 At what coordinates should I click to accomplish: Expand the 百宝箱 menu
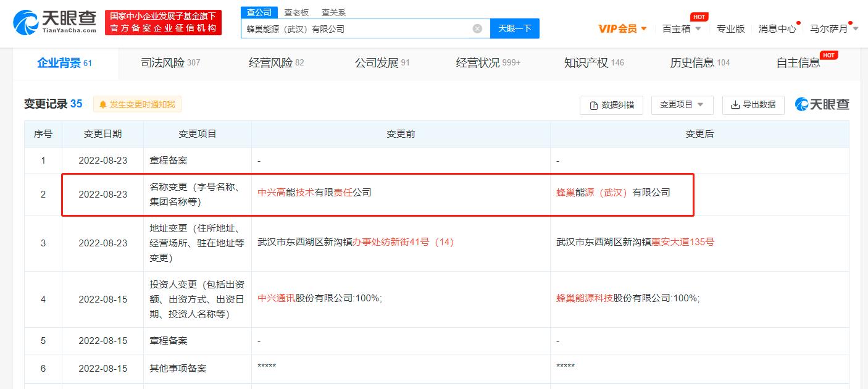tap(682, 28)
